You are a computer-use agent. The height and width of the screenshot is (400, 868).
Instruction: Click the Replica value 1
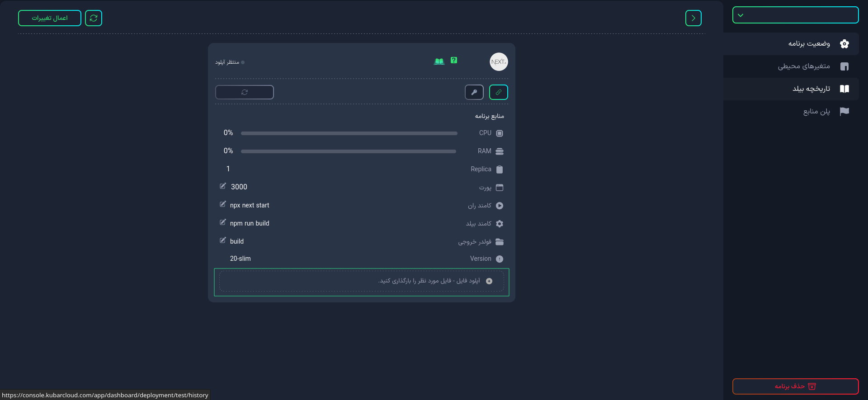tap(228, 169)
